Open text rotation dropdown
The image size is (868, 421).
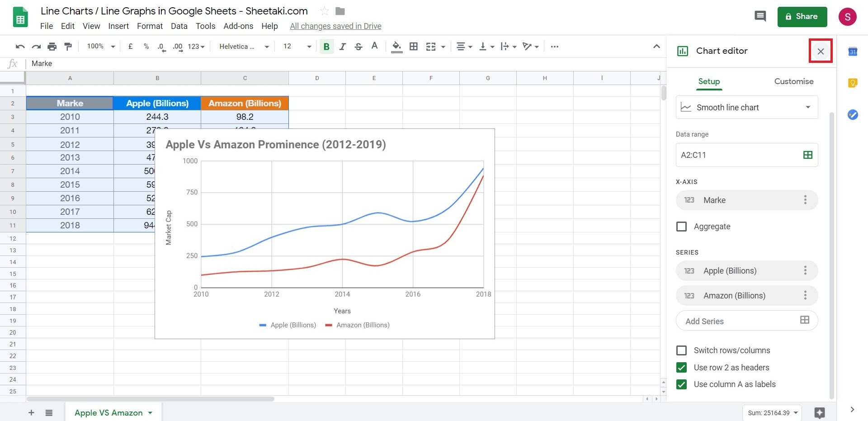530,47
